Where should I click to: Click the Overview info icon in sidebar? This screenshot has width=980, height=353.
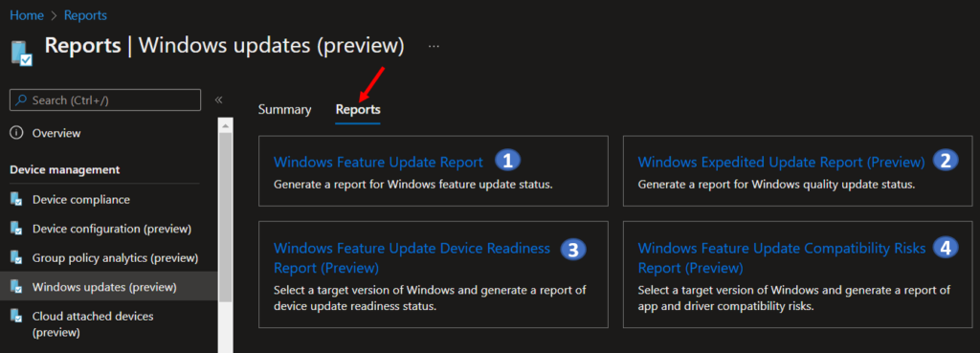(x=17, y=133)
